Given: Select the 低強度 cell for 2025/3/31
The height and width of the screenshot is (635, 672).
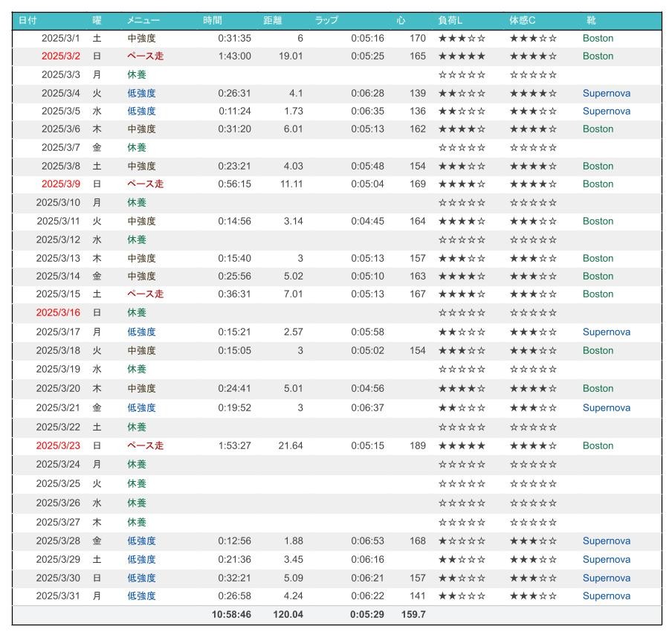Looking at the screenshot, I should coord(141,596).
